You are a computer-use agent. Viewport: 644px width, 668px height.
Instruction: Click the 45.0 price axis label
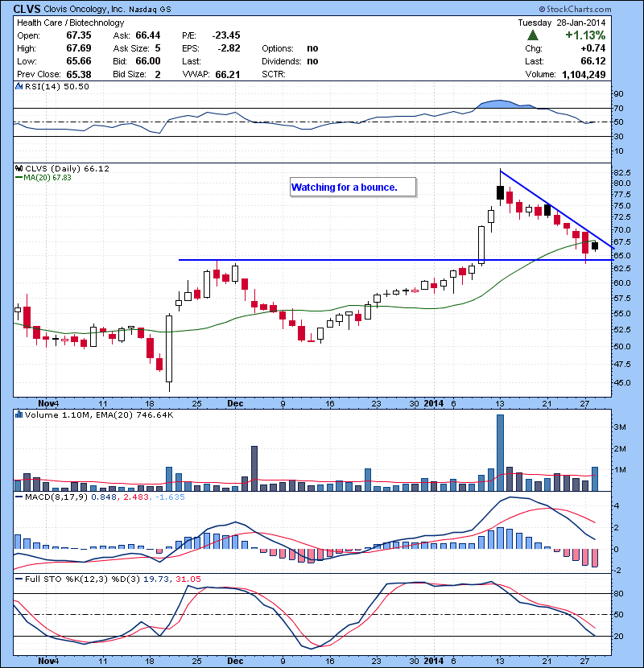coord(621,382)
